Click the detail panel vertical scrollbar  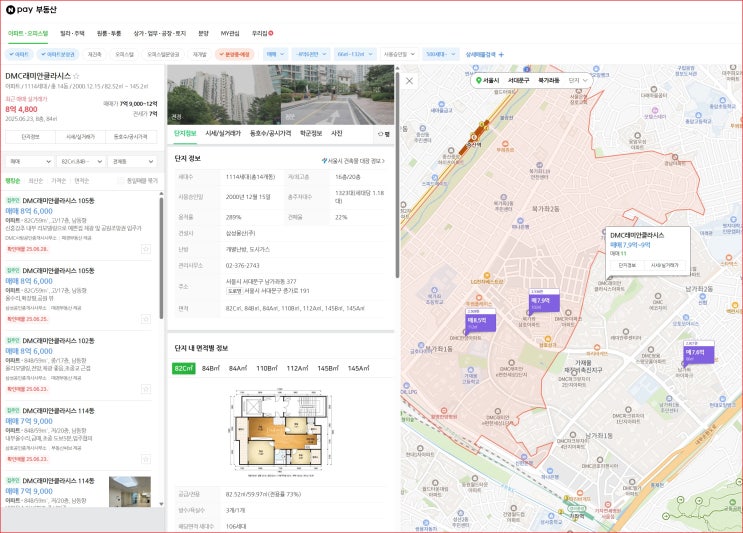(x=397, y=175)
